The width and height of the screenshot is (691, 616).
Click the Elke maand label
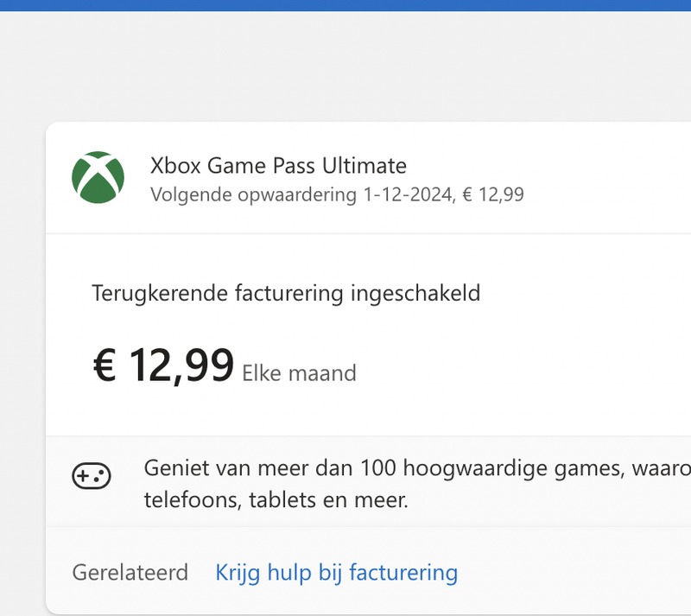[299, 373]
